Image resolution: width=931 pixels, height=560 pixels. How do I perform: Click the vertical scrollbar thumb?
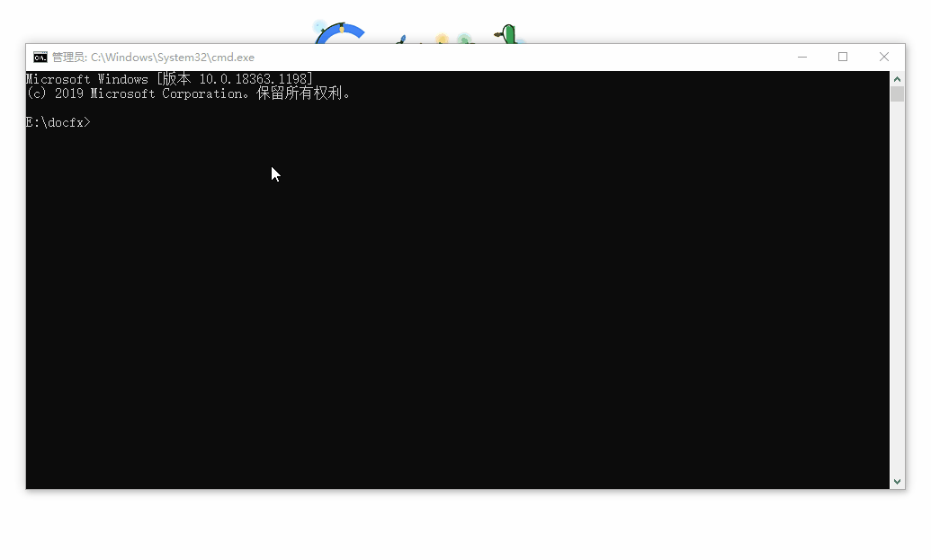click(897, 94)
